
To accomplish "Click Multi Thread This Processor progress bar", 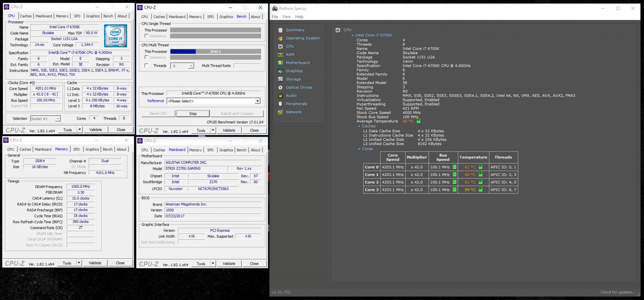I will (x=215, y=52).
